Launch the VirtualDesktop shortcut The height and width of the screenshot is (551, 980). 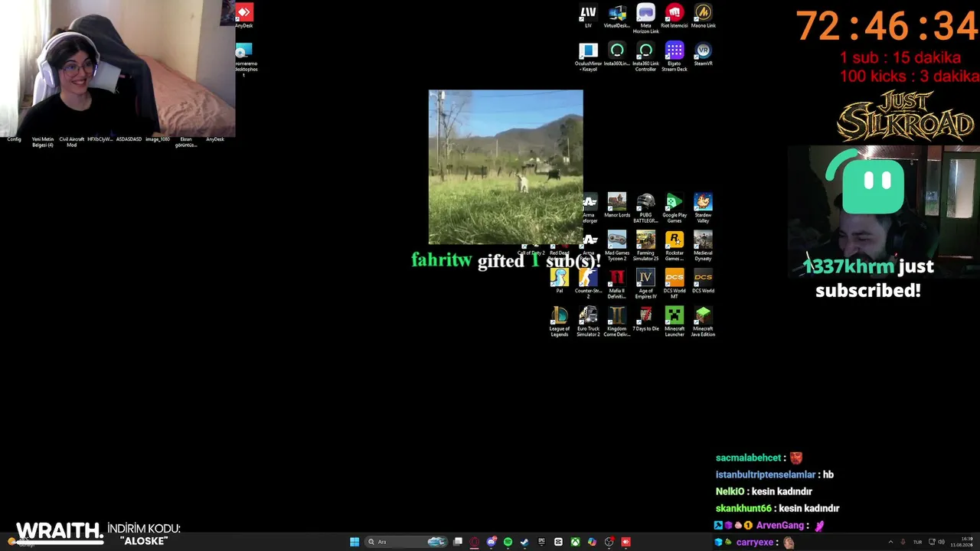tap(617, 16)
